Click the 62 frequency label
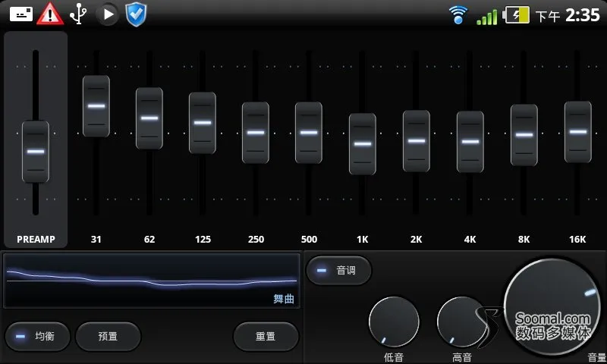This screenshot has width=607, height=364. pos(149,240)
